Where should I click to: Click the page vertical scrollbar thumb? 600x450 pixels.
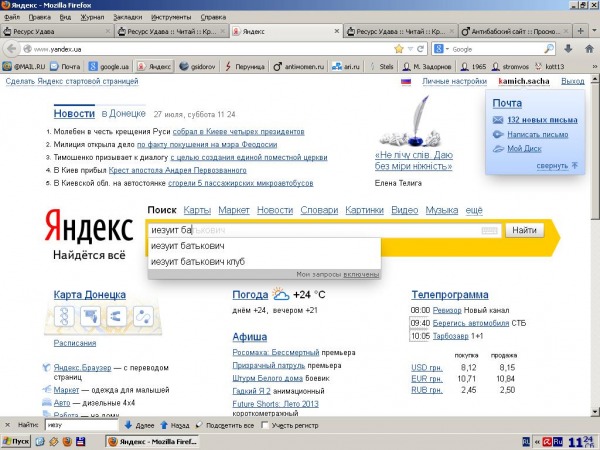pyautogui.click(x=595, y=152)
